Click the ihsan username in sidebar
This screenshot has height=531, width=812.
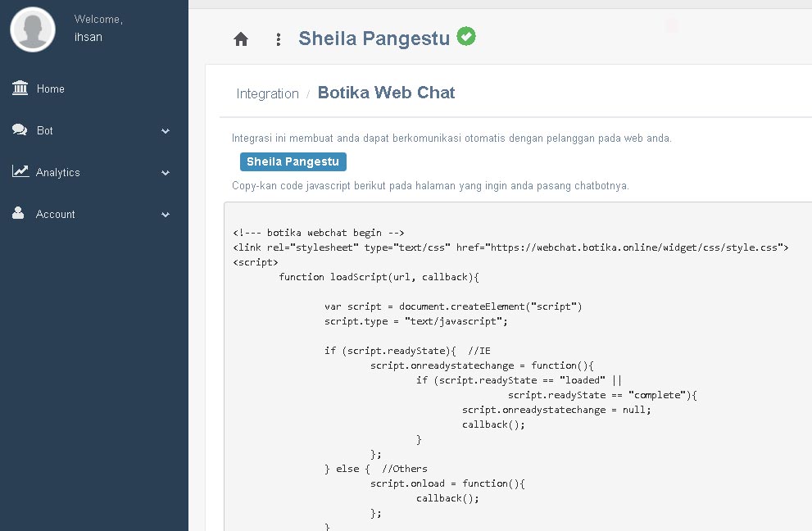[x=88, y=37]
